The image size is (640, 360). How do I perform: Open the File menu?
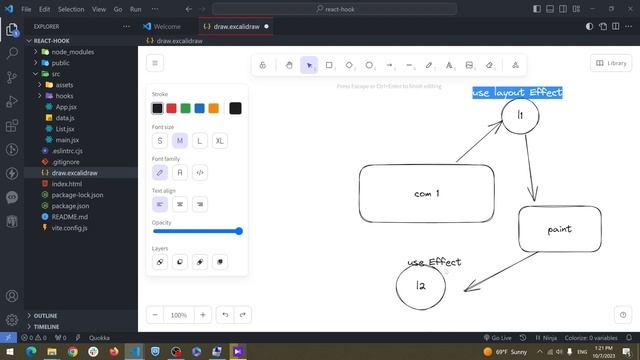click(26, 9)
